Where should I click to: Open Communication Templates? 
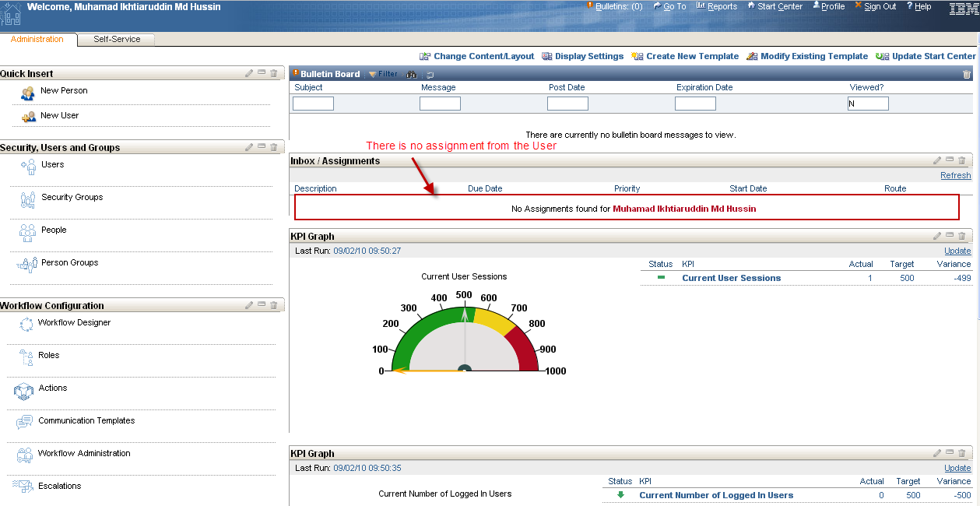point(87,420)
